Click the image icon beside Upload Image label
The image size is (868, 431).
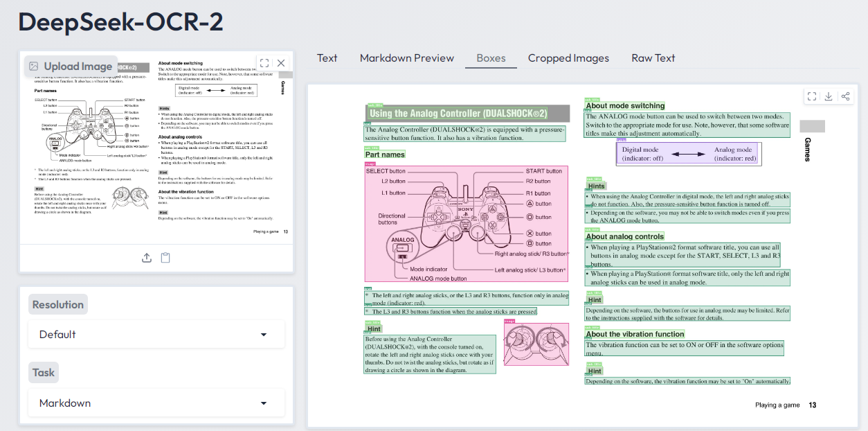(x=34, y=67)
